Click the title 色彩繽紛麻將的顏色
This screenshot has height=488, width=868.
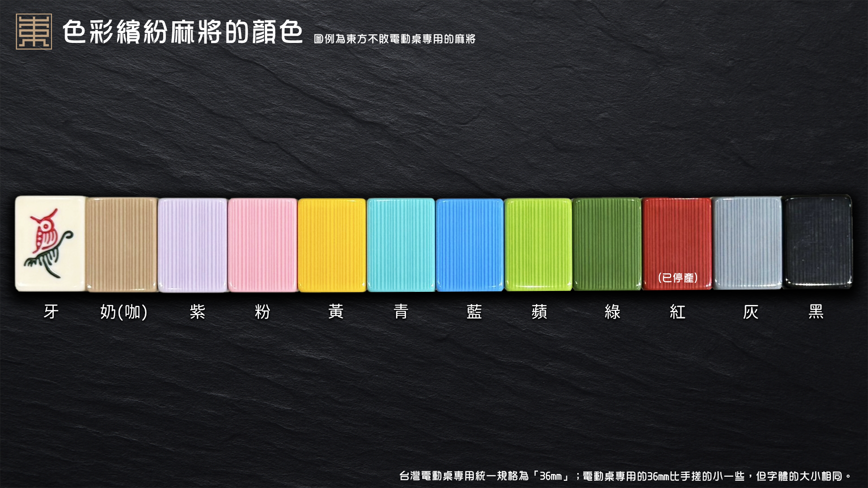182,32
